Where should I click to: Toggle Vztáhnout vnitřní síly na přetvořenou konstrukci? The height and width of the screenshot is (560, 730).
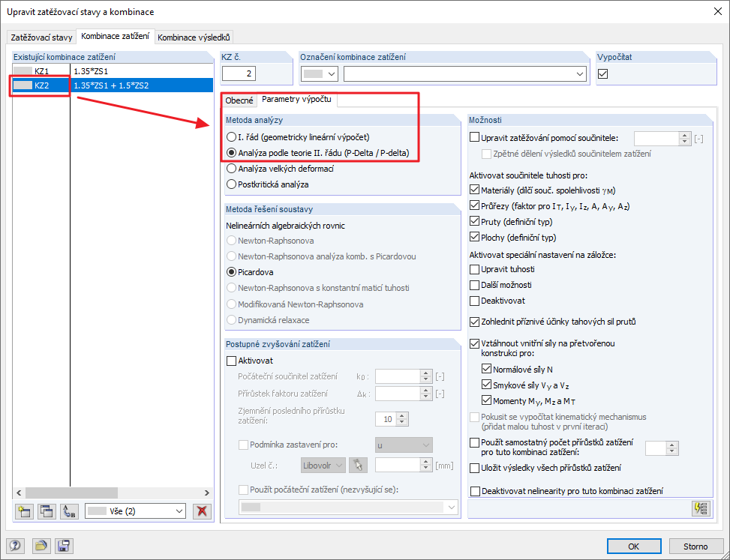(x=474, y=343)
